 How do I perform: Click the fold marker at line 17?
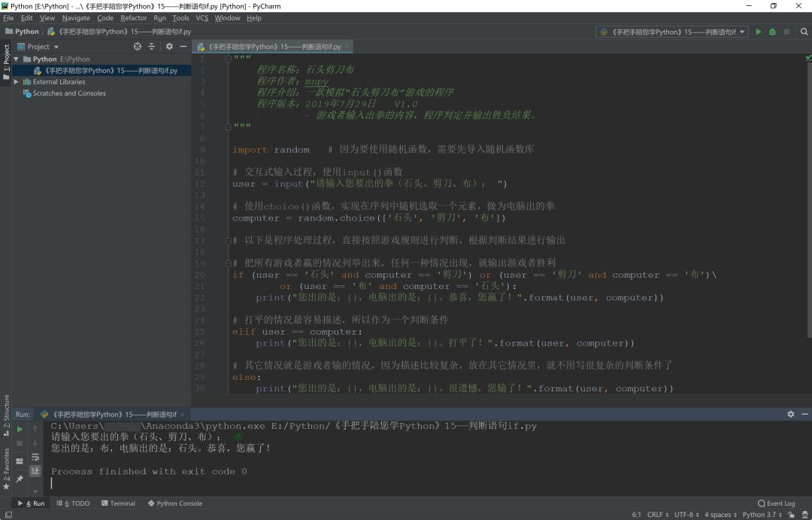(228, 241)
